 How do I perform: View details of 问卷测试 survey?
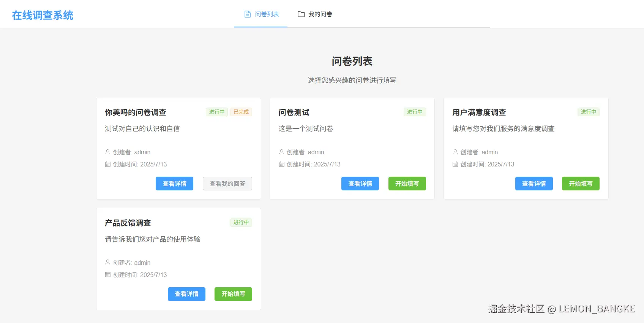[x=360, y=184]
